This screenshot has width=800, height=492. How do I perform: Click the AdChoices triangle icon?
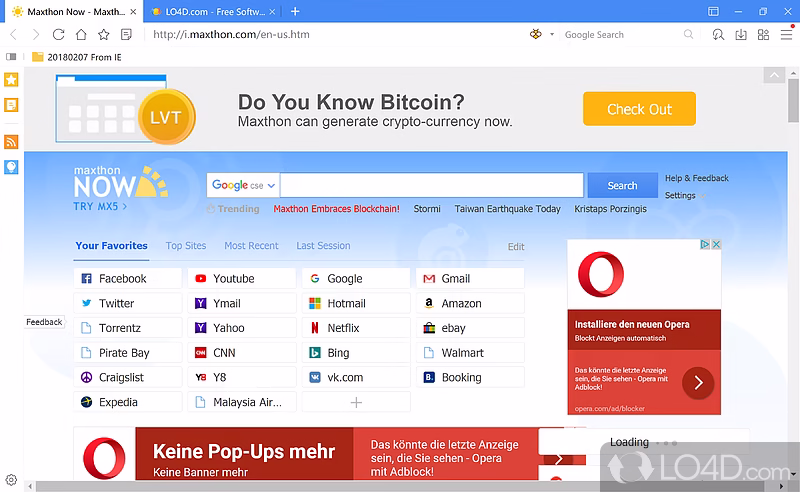pos(705,244)
